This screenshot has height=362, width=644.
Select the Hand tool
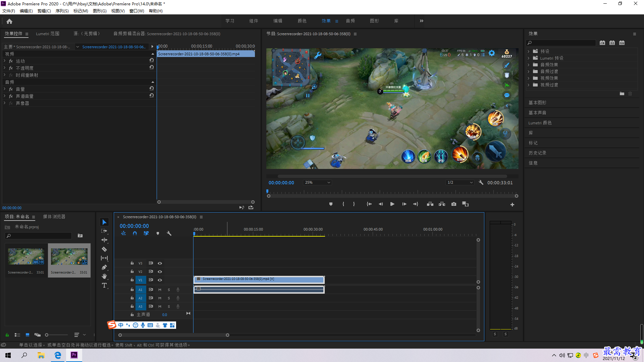(104, 276)
